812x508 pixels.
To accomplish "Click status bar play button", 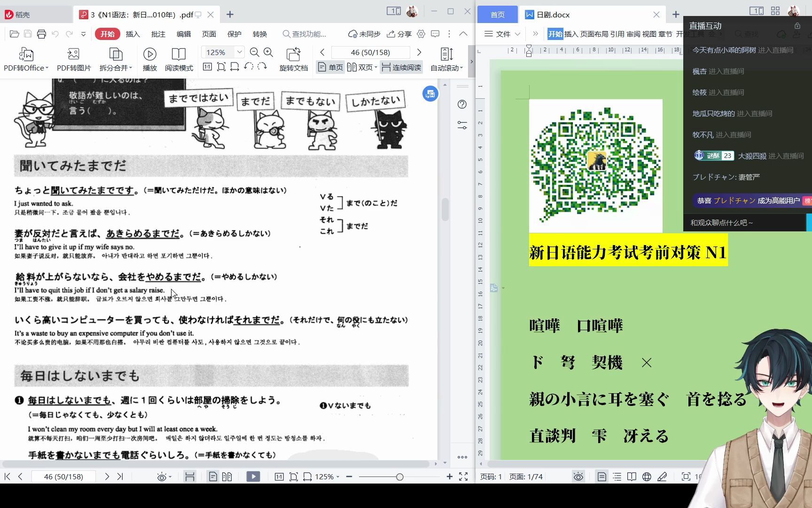I will click(253, 477).
